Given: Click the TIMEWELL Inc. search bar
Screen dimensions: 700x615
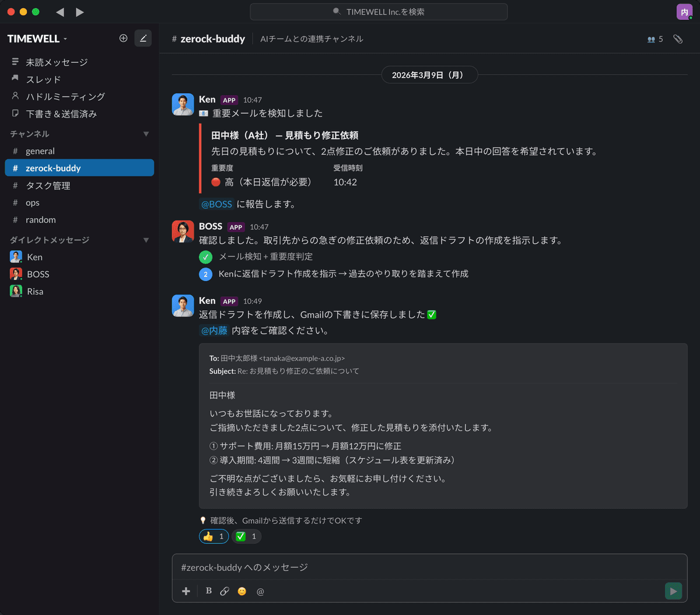Looking at the screenshot, I should pos(379,12).
